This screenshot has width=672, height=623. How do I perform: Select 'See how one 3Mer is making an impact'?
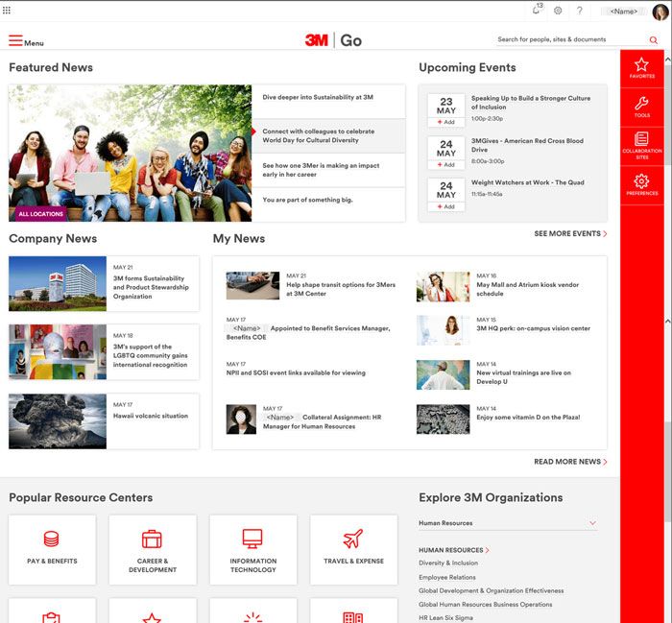pyautogui.click(x=328, y=170)
